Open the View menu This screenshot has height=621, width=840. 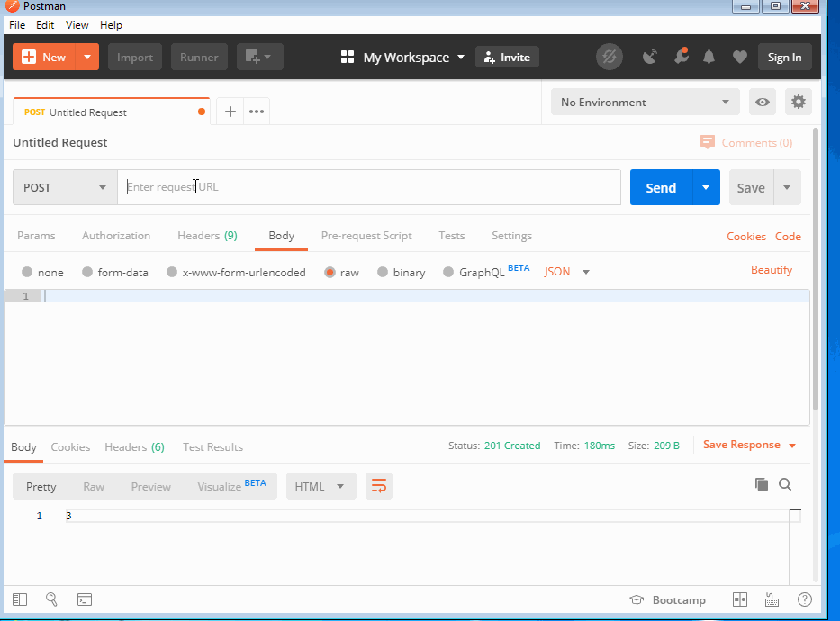click(x=77, y=24)
